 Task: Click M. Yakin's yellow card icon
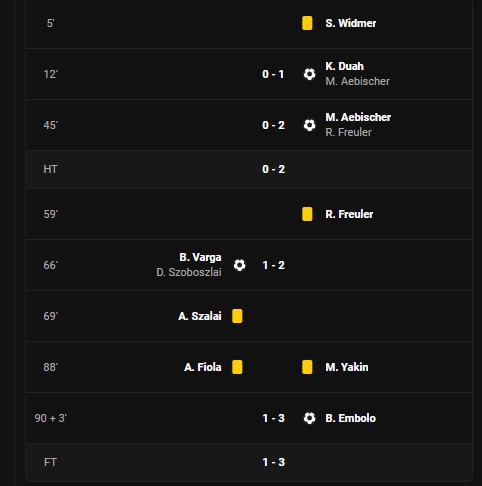[307, 367]
